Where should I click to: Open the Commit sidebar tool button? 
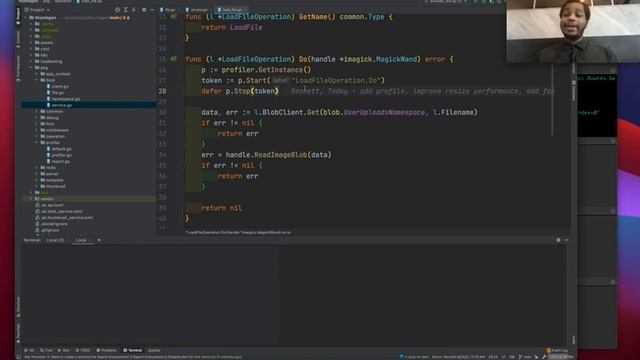18,39
